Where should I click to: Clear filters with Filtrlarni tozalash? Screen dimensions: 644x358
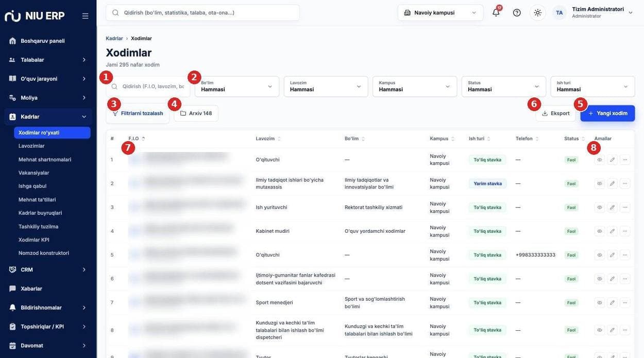tap(138, 113)
